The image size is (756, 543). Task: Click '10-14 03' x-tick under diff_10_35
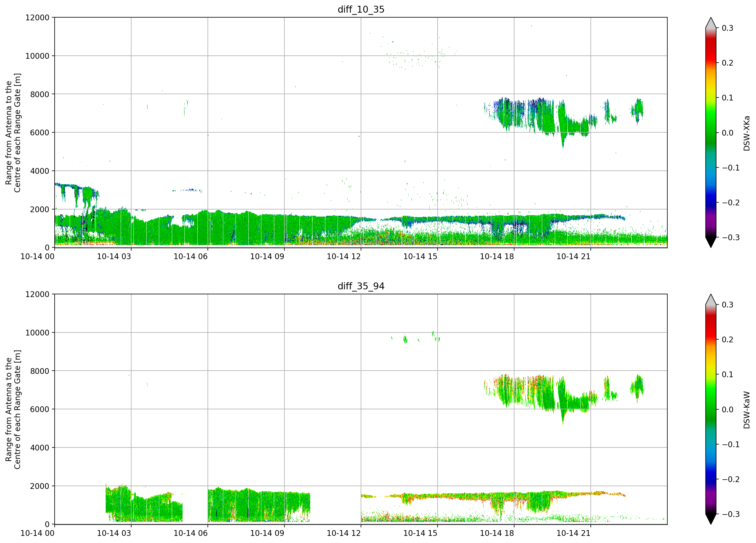(114, 256)
